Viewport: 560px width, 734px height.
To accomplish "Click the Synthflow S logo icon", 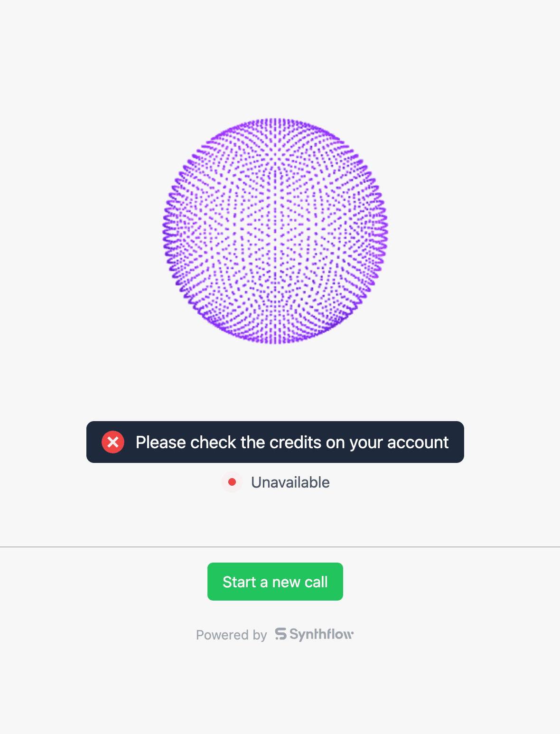I will [x=281, y=634].
